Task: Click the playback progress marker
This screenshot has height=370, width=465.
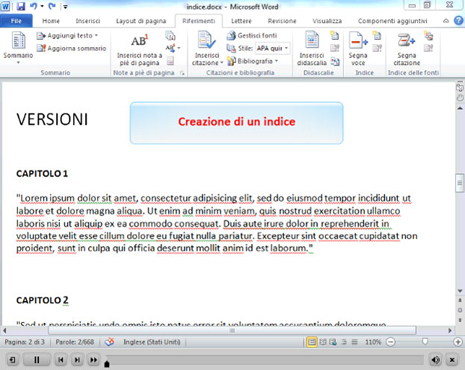Action: (107, 364)
